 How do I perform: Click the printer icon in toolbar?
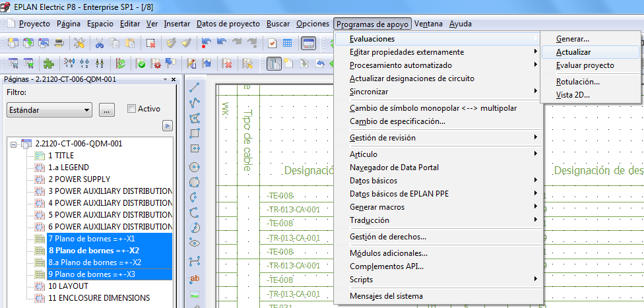pyautogui.click(x=59, y=43)
